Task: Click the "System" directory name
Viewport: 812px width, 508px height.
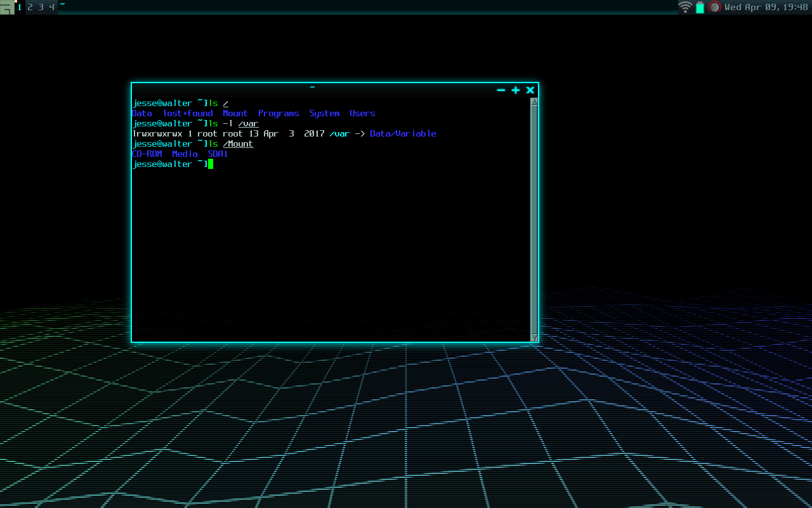Action: pos(324,113)
